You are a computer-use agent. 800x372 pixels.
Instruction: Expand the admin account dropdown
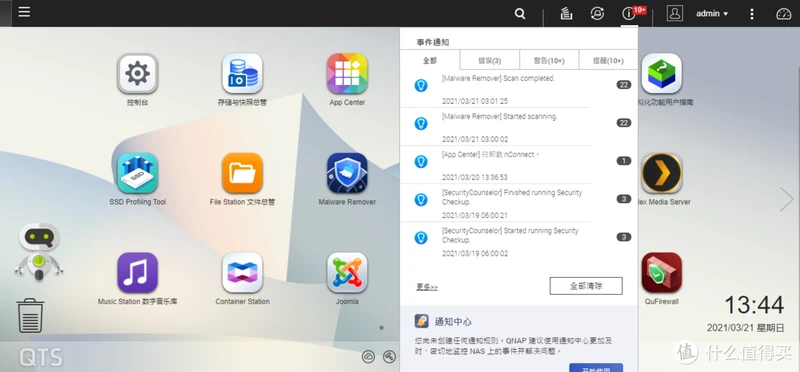pos(712,14)
